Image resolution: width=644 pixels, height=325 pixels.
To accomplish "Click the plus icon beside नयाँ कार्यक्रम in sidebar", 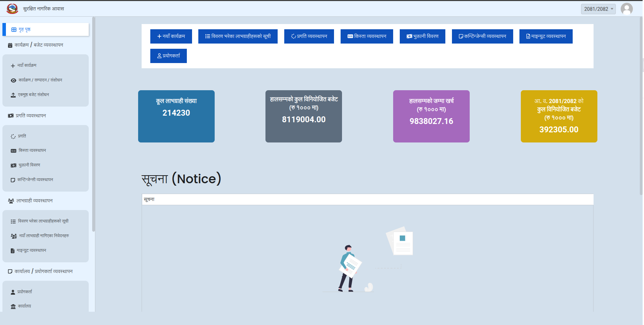I will [x=13, y=66].
